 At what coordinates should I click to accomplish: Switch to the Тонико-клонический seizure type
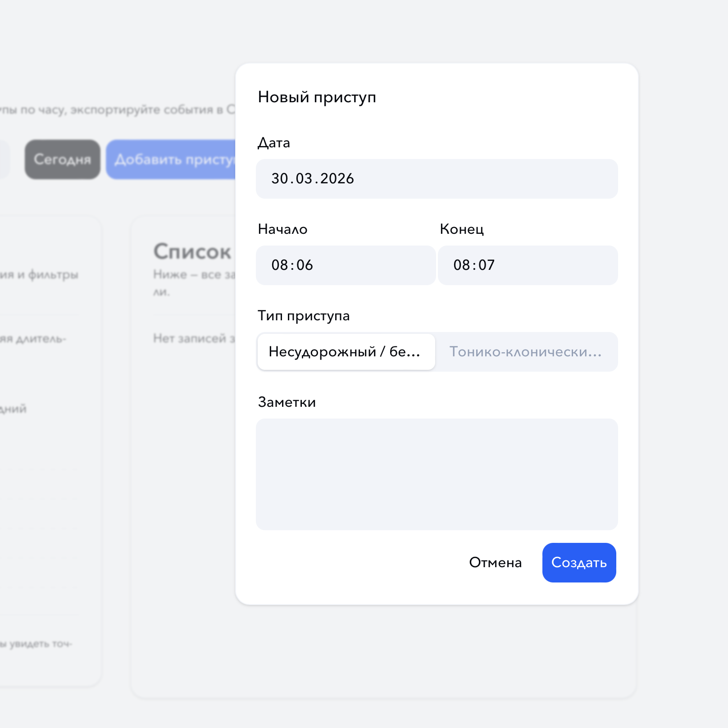coord(526,352)
